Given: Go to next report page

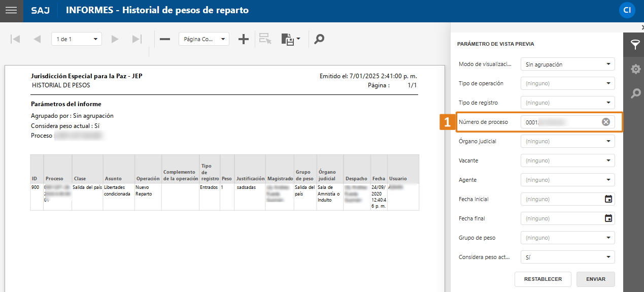Looking at the screenshot, I should [115, 39].
